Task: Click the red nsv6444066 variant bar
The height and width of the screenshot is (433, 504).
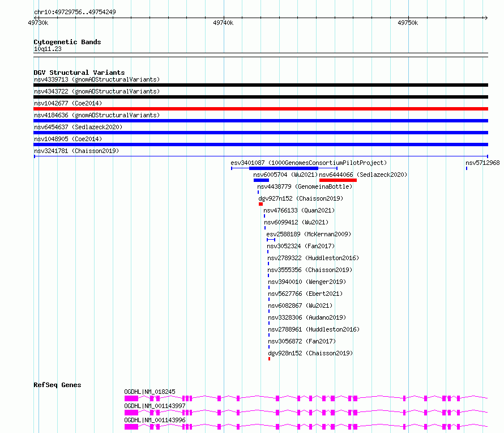Action: point(338,180)
